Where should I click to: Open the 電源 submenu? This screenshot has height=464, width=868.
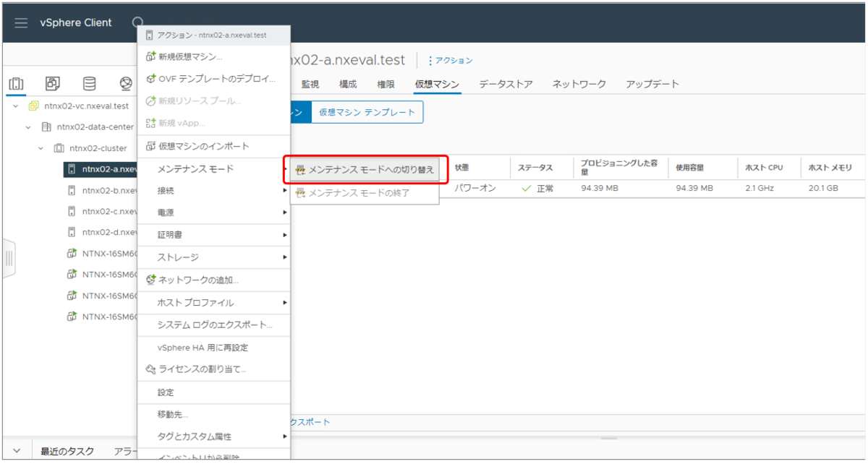click(214, 213)
